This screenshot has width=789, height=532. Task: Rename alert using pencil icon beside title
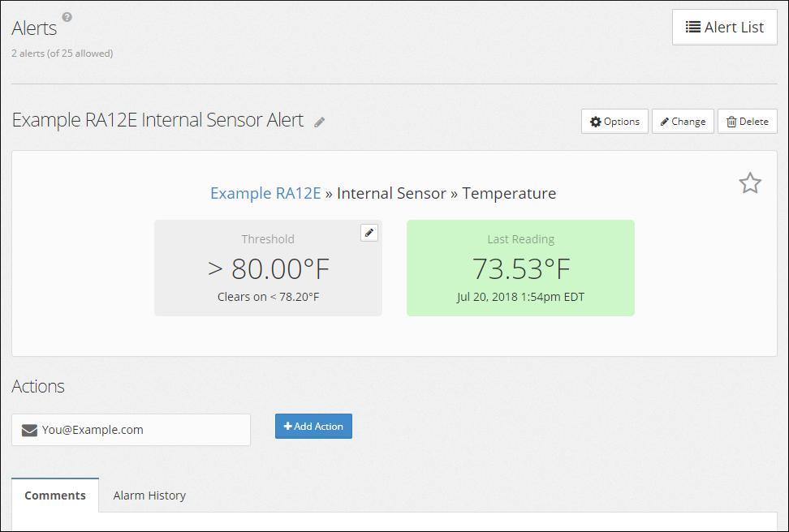[x=320, y=122]
